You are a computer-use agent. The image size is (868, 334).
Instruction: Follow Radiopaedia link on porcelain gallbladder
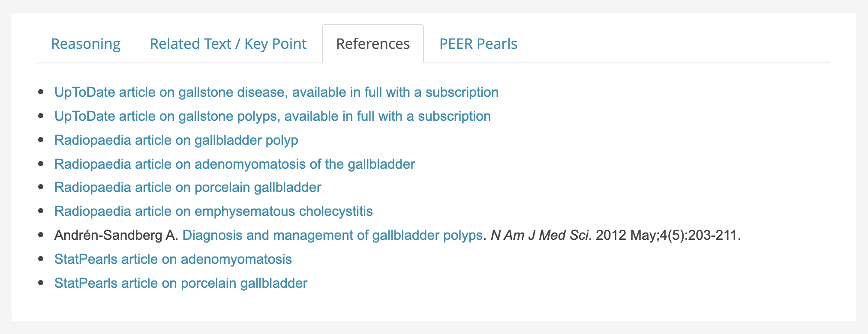188,187
